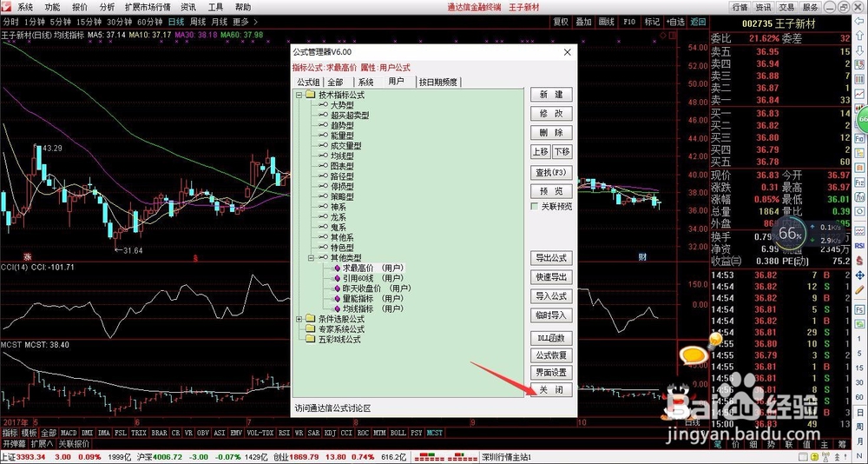868x464 pixels.
Task: Select MACD indicator tab
Action: point(69,433)
